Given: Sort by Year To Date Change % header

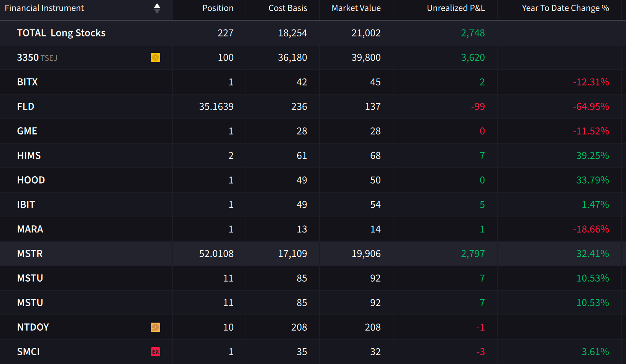Looking at the screenshot, I should [565, 8].
